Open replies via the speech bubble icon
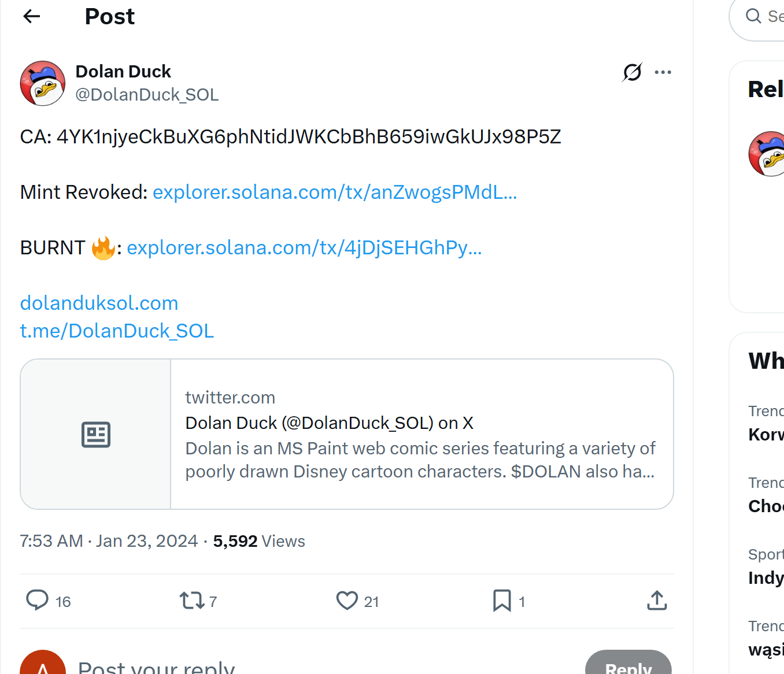784x674 pixels. [37, 601]
